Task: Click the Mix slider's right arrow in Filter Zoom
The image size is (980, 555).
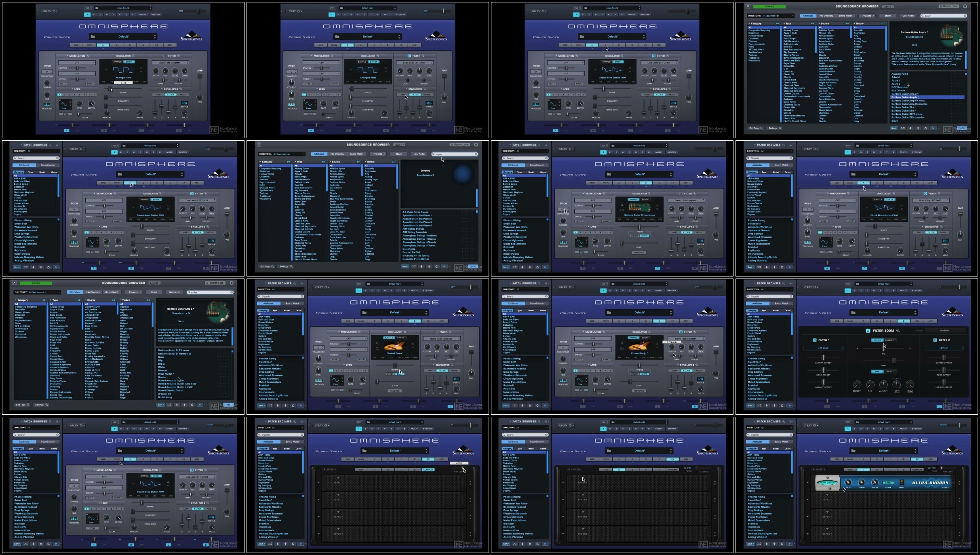Action: pyautogui.click(x=910, y=348)
